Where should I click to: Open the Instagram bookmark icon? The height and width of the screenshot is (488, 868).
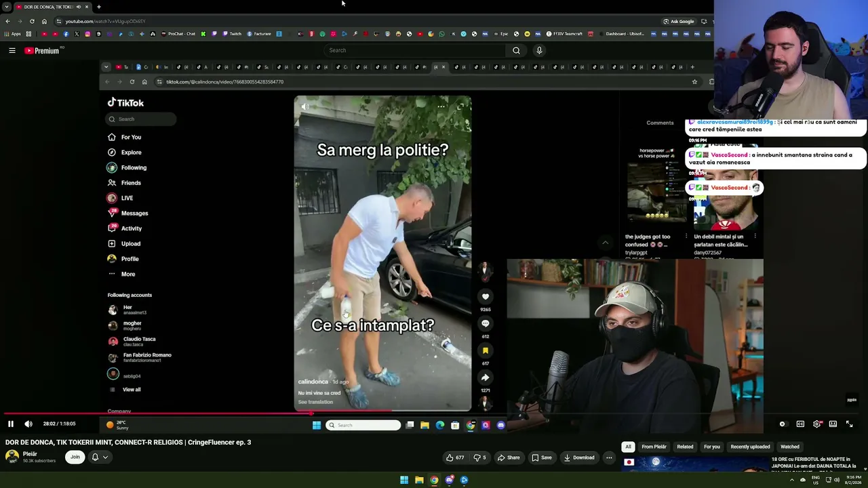coord(87,34)
